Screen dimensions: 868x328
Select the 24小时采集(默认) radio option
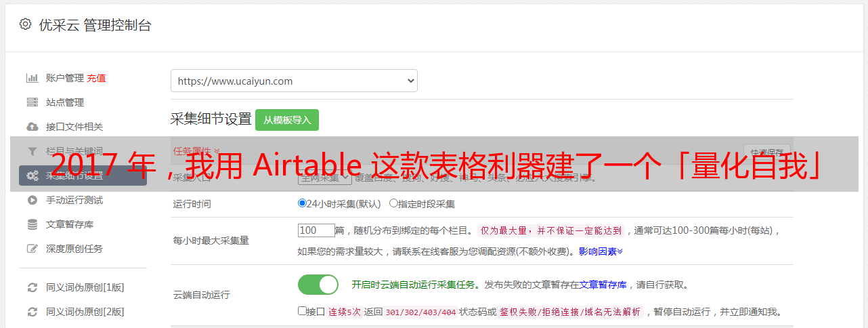point(302,203)
